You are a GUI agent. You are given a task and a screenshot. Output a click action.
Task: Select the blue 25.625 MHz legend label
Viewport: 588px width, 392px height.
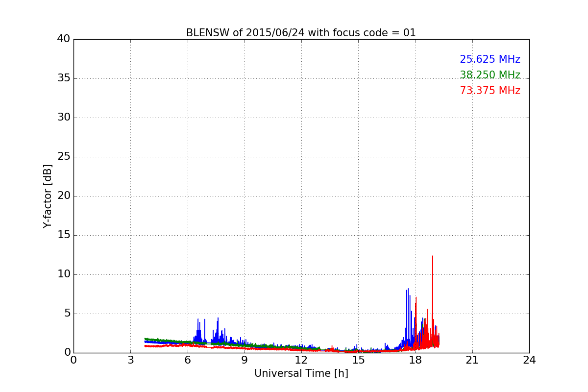[490, 59]
